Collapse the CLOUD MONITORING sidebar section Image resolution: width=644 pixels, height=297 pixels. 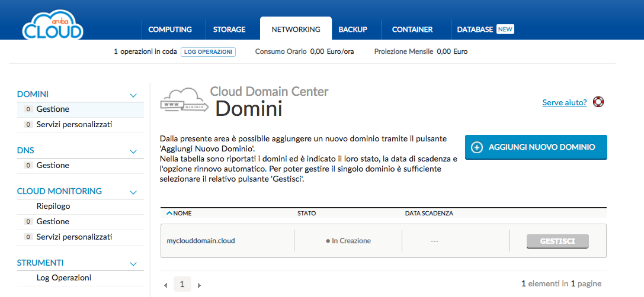point(133,192)
